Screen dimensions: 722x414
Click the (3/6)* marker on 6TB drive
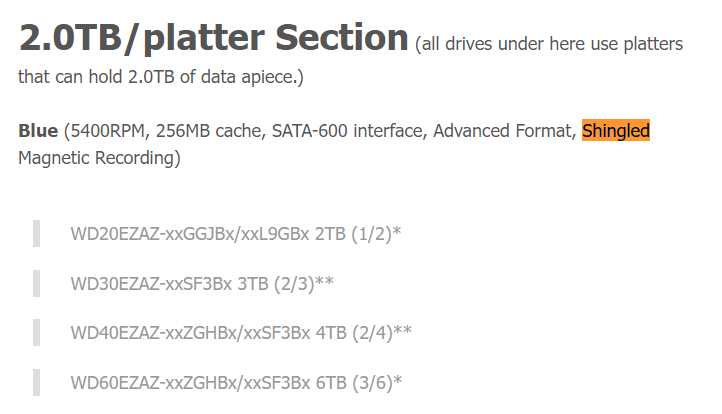[377, 382]
